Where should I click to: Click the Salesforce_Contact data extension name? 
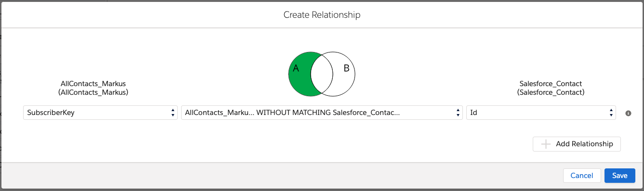(550, 84)
